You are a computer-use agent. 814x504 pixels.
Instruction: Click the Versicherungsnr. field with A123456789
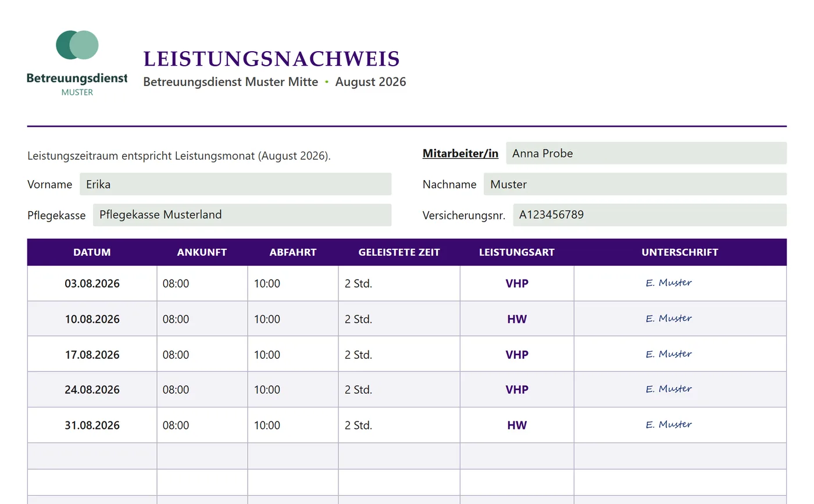point(649,215)
